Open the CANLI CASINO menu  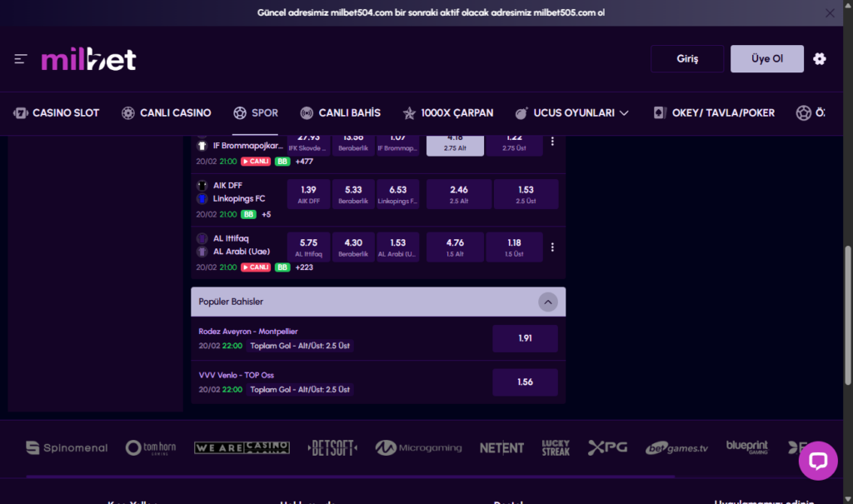(x=167, y=113)
